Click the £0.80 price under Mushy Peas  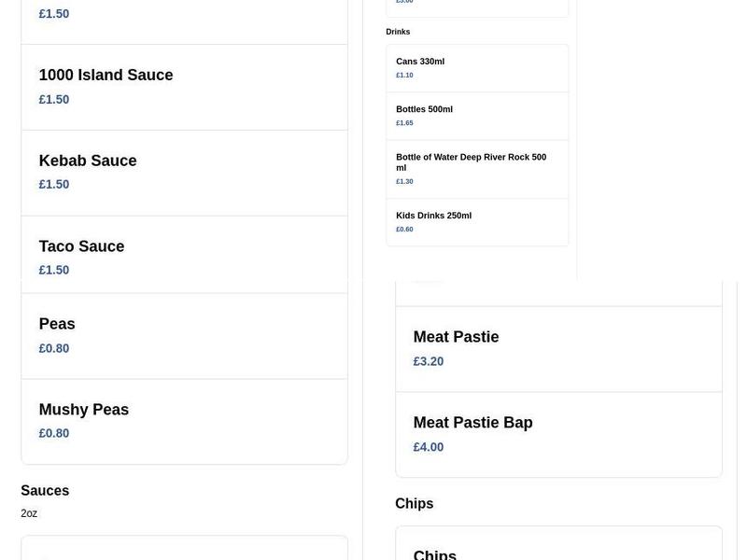pos(53,433)
